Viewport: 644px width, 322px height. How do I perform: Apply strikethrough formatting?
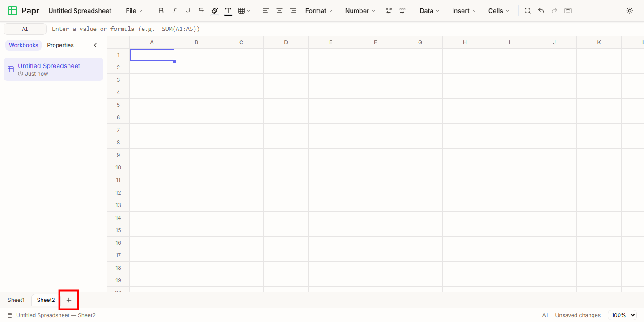[x=201, y=11]
